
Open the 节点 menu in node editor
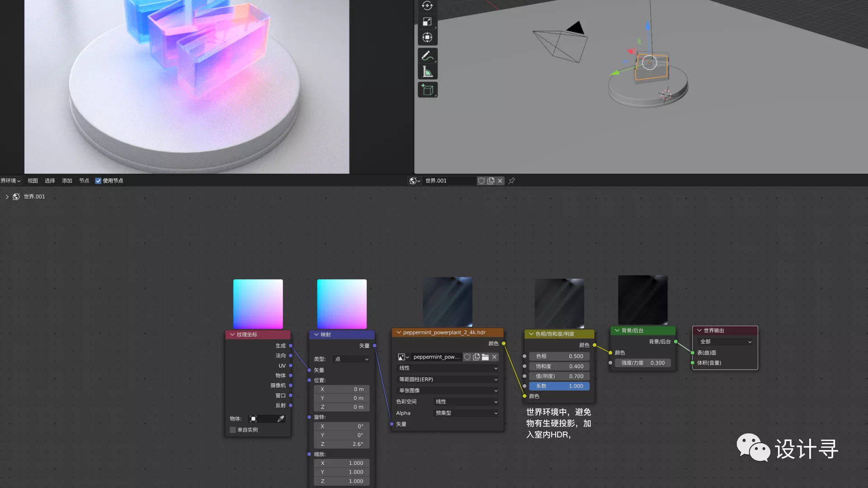(x=84, y=181)
